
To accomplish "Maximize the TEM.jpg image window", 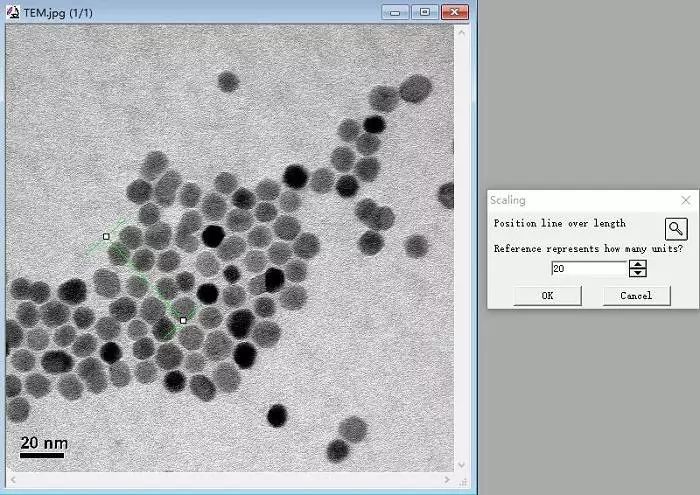I will (x=425, y=11).
